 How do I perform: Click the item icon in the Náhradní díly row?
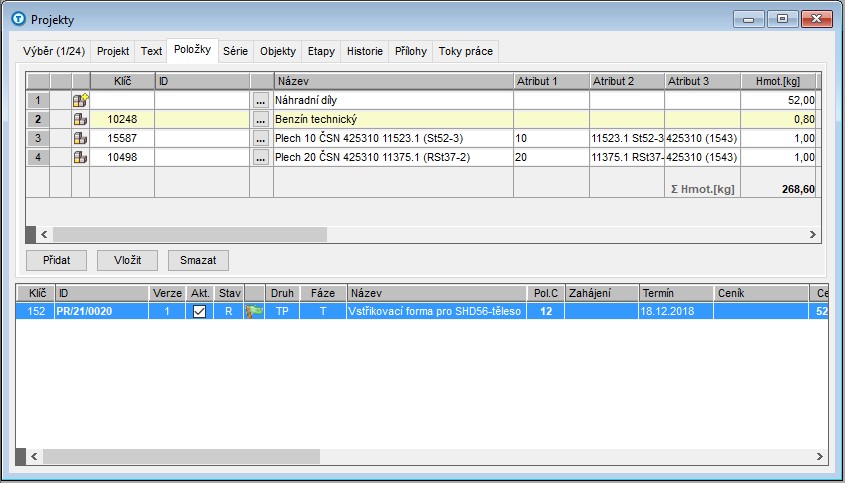(80, 100)
